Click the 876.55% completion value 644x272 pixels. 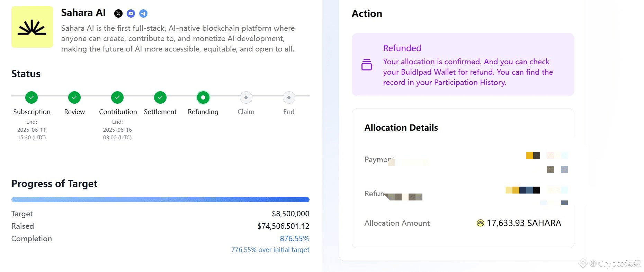coord(294,238)
